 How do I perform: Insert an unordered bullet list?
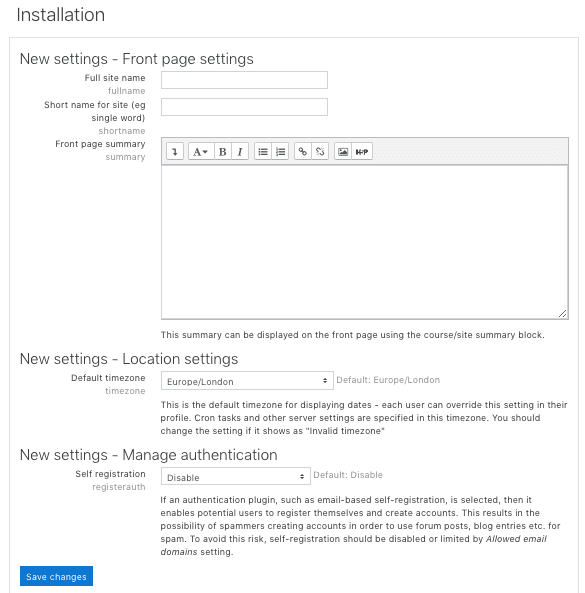263,152
